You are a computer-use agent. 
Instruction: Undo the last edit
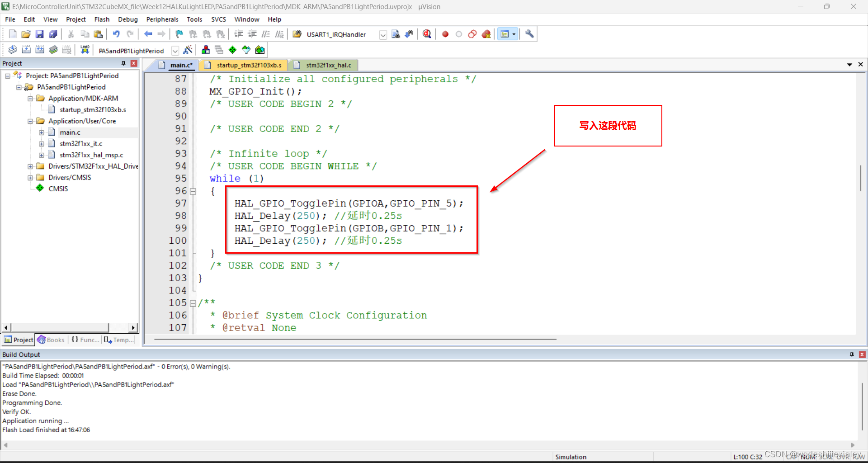[116, 34]
